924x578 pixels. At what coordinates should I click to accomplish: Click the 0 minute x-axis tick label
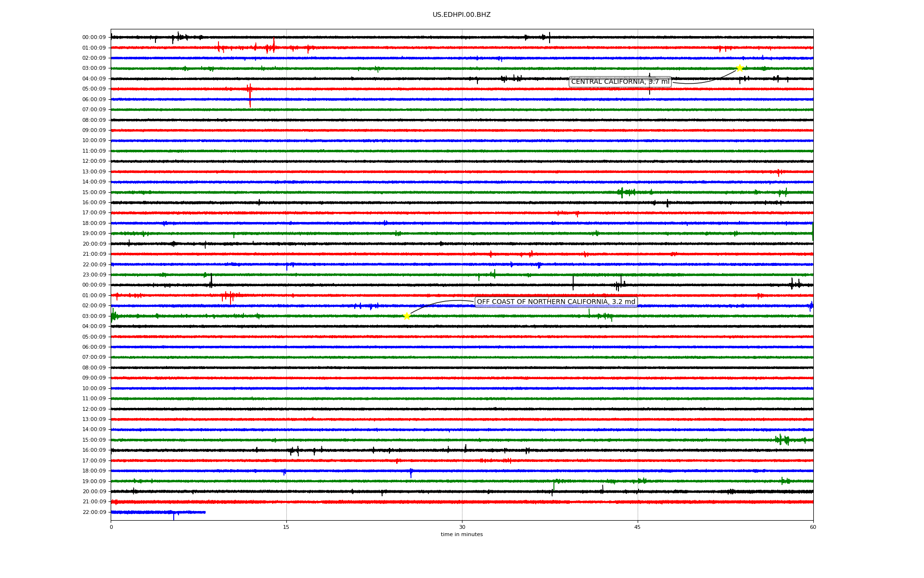[111, 527]
